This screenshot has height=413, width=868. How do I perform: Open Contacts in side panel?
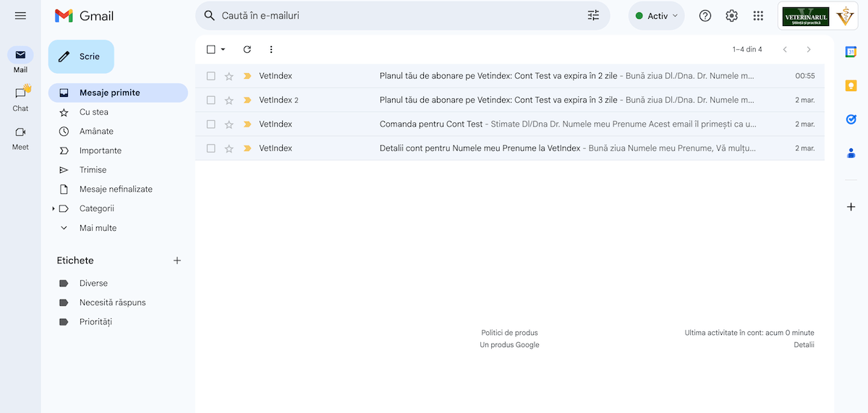pyautogui.click(x=851, y=153)
